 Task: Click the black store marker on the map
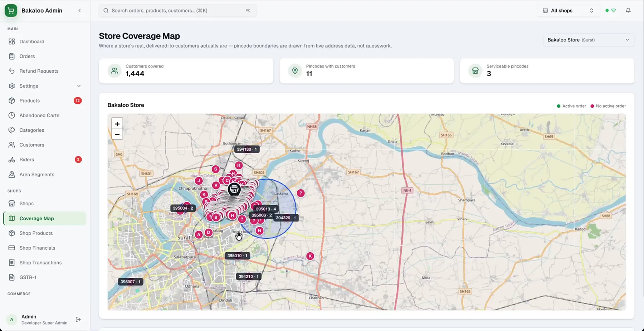(234, 189)
